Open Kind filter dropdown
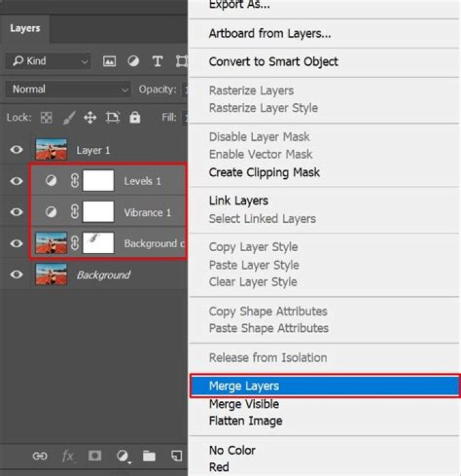 48,61
